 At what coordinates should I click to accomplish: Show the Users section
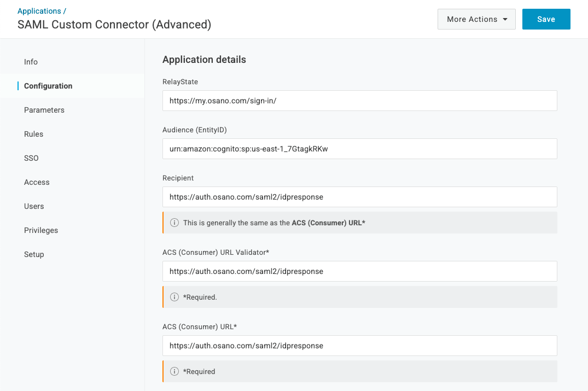pyautogui.click(x=34, y=206)
